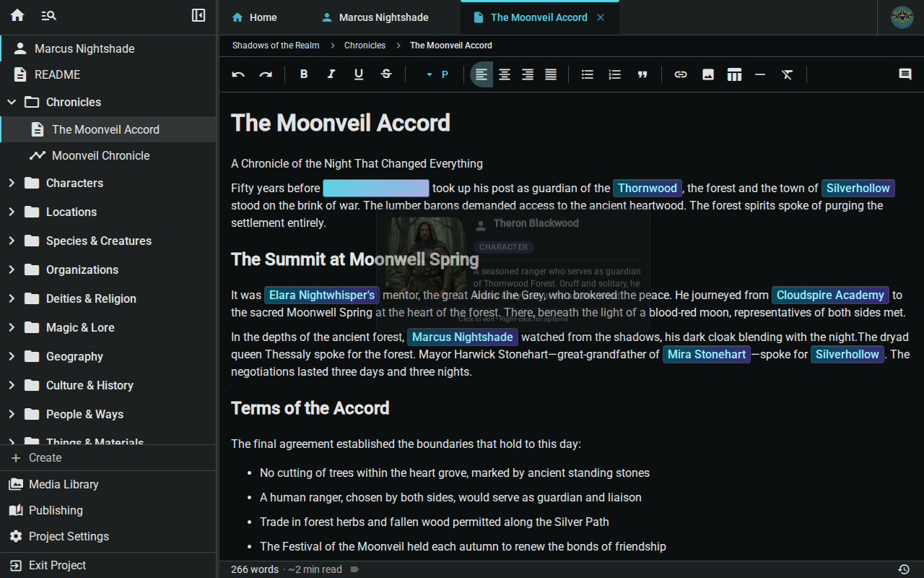Open Marcus Nightshade in sidebar

pos(108,48)
